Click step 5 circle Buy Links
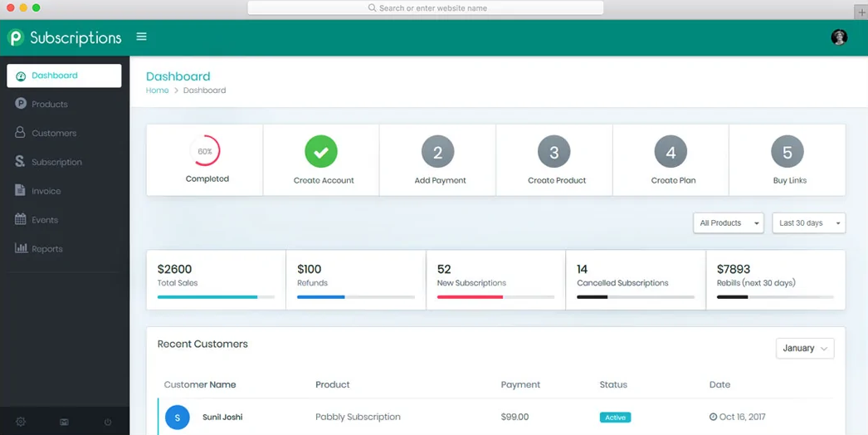868x435 pixels. [788, 151]
